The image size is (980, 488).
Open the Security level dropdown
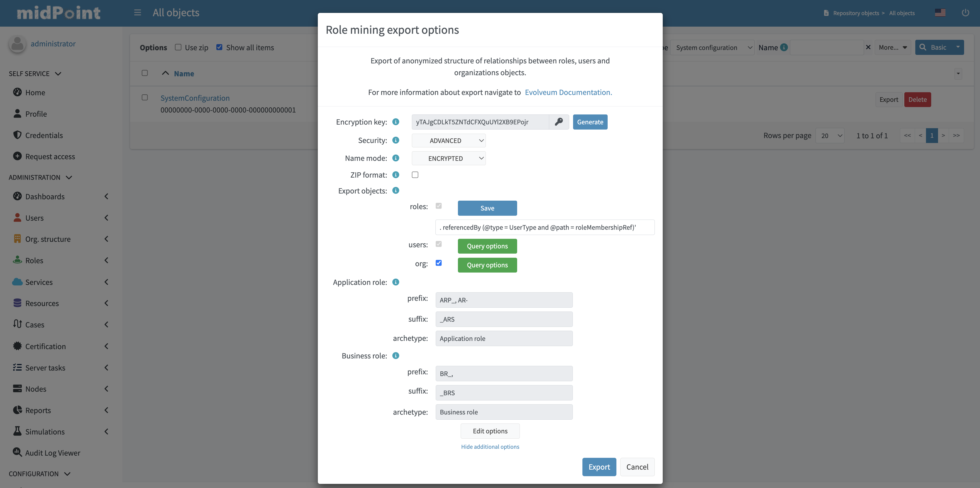point(449,141)
